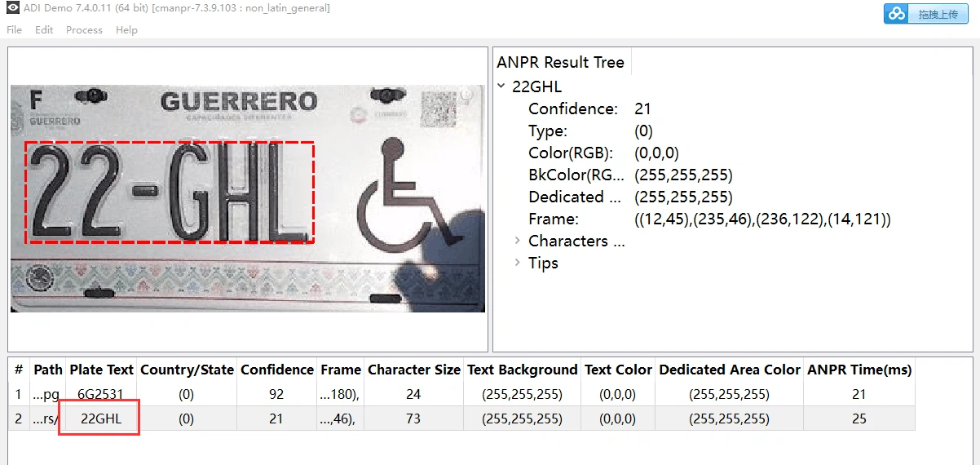The width and height of the screenshot is (980, 465).
Task: Click the ANPR Time(ms) column header
Action: [x=859, y=370]
